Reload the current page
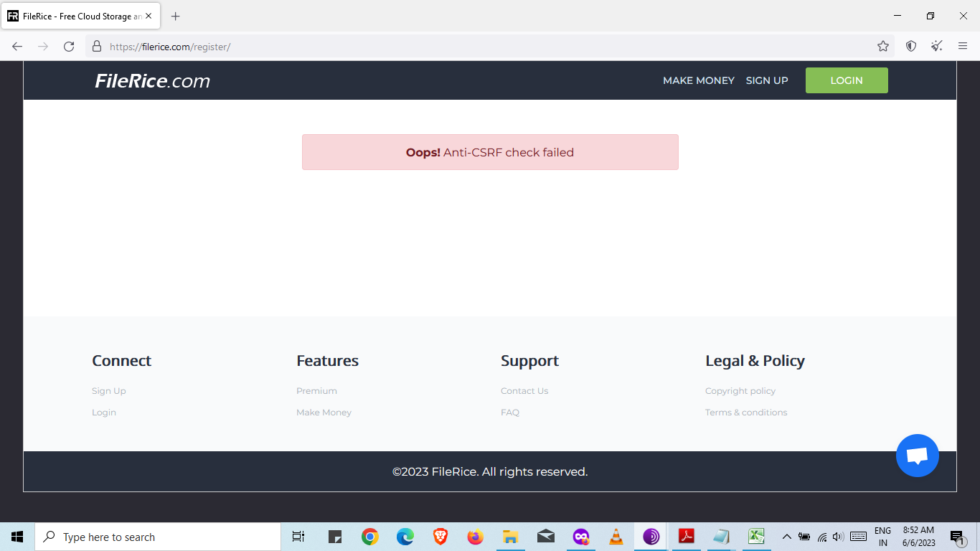The height and width of the screenshot is (551, 980). (69, 47)
